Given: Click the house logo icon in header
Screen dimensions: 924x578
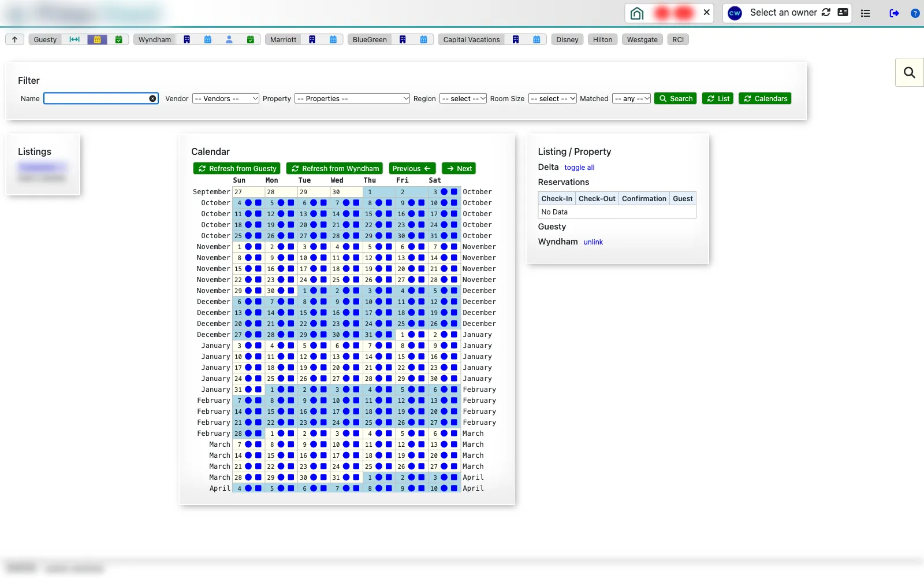Looking at the screenshot, I should (637, 13).
